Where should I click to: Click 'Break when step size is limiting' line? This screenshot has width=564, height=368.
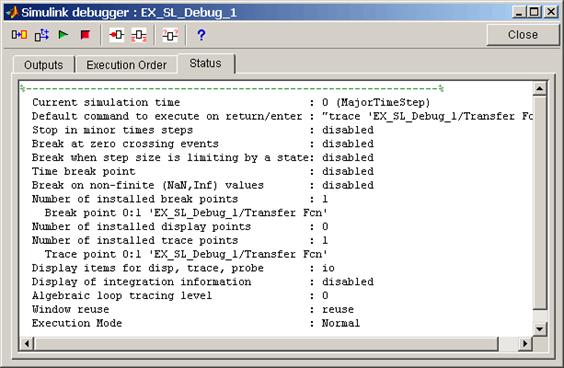203,158
